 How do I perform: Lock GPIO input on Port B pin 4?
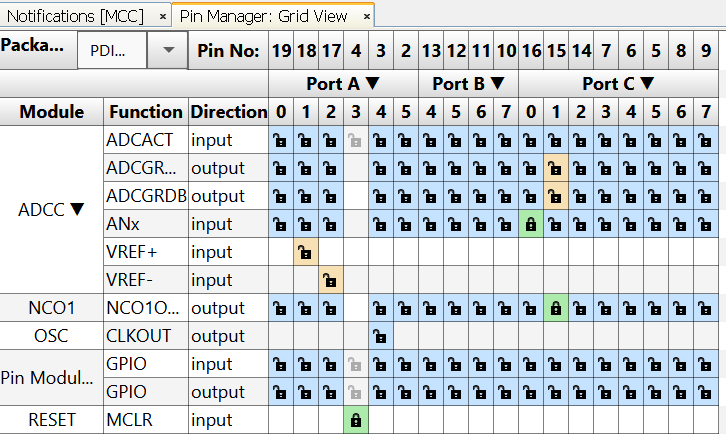click(430, 364)
